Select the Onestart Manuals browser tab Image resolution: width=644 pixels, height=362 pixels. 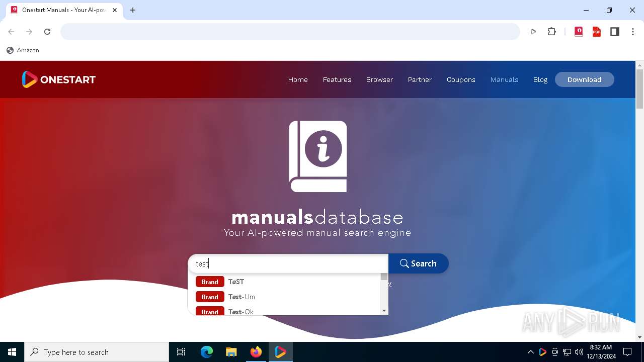[x=63, y=10]
